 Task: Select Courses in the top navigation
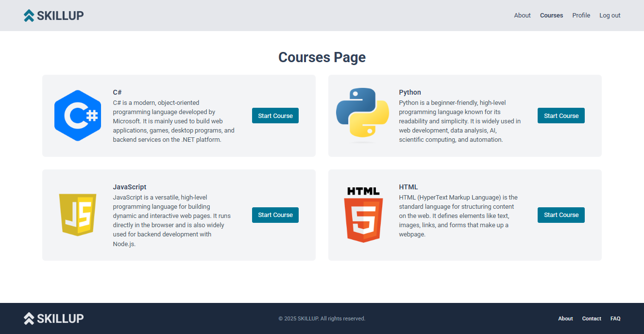click(551, 16)
